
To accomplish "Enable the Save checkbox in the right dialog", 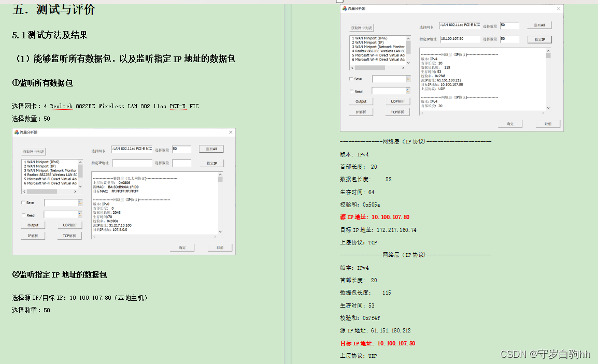I will tap(351, 79).
